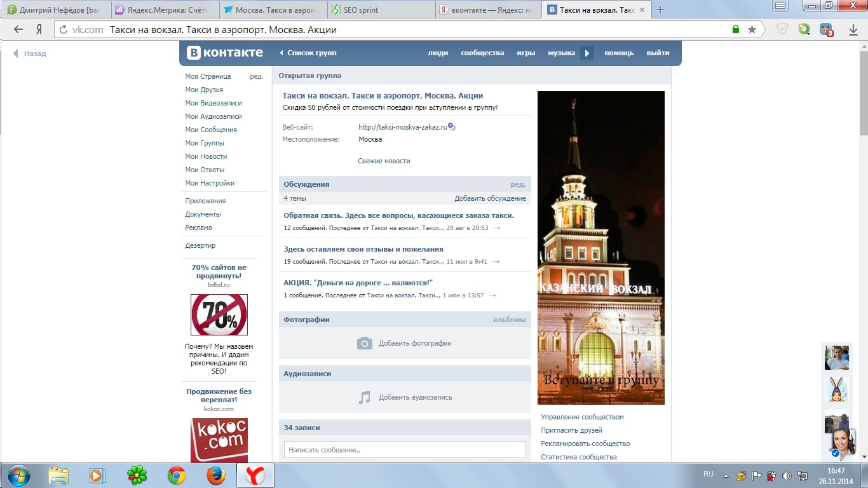Reload the page with the refresh icon
868x488 pixels.
point(63,29)
